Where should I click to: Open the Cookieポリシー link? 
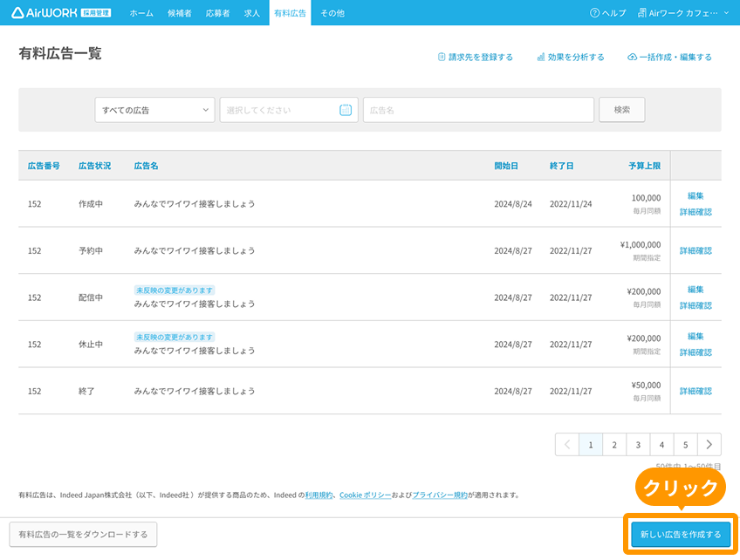[366, 495]
